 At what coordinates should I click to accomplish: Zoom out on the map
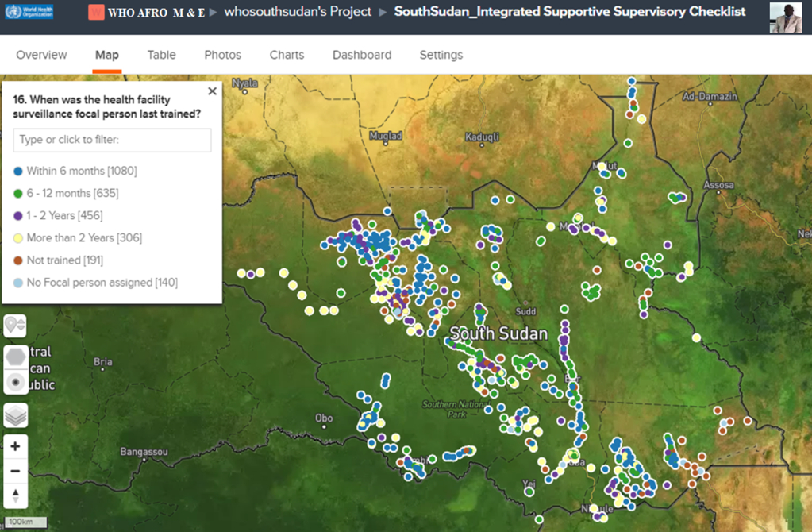click(16, 471)
